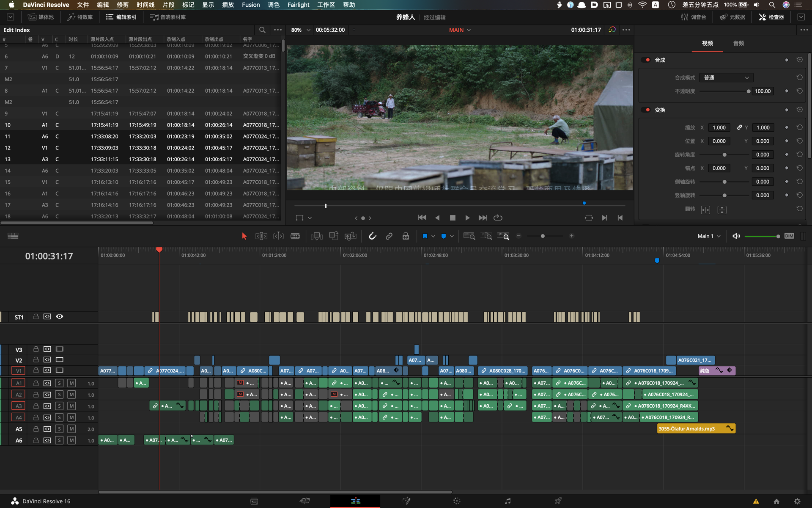
Task: Click the 不透明度 opacity slider handle
Action: coord(748,91)
